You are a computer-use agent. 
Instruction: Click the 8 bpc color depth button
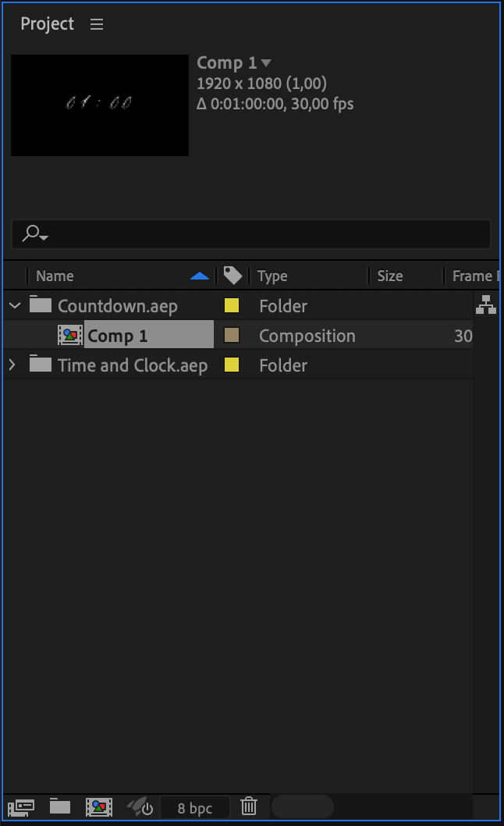tap(194, 808)
